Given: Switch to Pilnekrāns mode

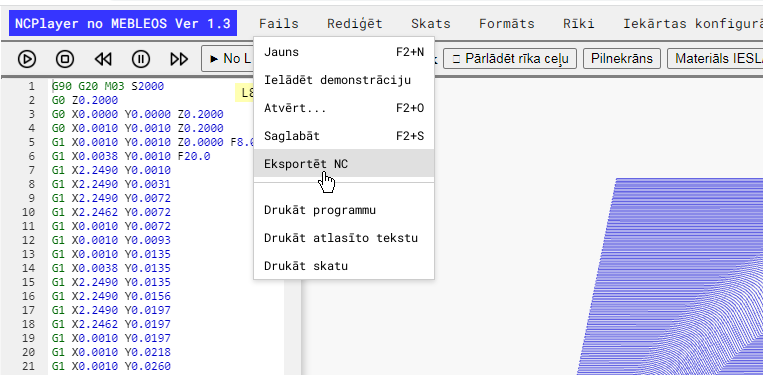Looking at the screenshot, I should click(621, 59).
